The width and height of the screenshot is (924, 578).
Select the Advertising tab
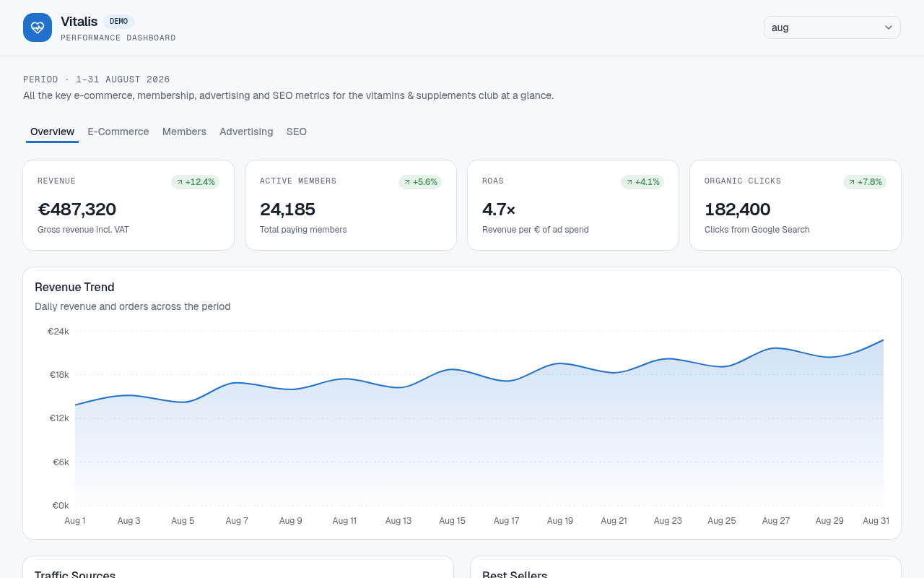(246, 131)
